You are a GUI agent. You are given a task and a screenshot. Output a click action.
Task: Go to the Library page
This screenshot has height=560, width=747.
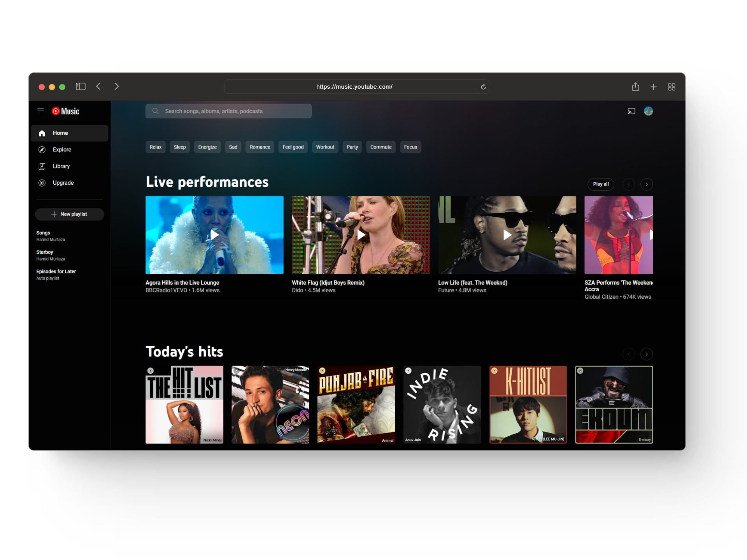pyautogui.click(x=61, y=166)
